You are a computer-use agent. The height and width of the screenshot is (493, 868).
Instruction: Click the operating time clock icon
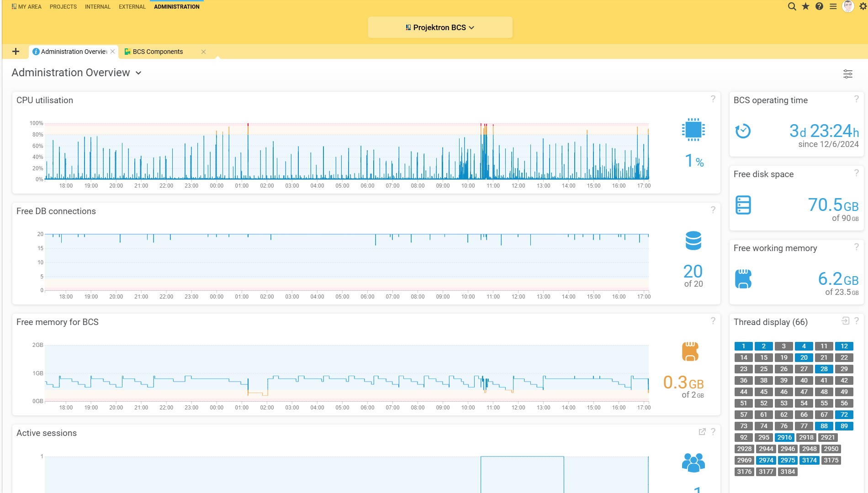pos(743,131)
